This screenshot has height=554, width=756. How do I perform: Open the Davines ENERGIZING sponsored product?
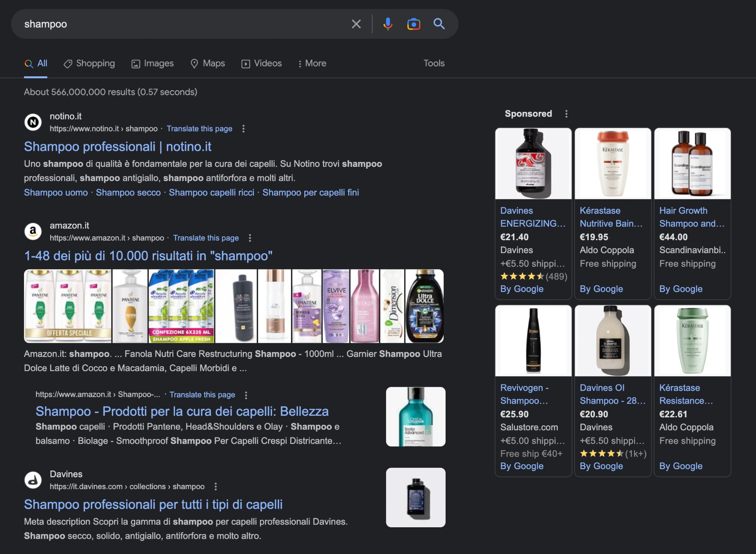[x=532, y=217]
